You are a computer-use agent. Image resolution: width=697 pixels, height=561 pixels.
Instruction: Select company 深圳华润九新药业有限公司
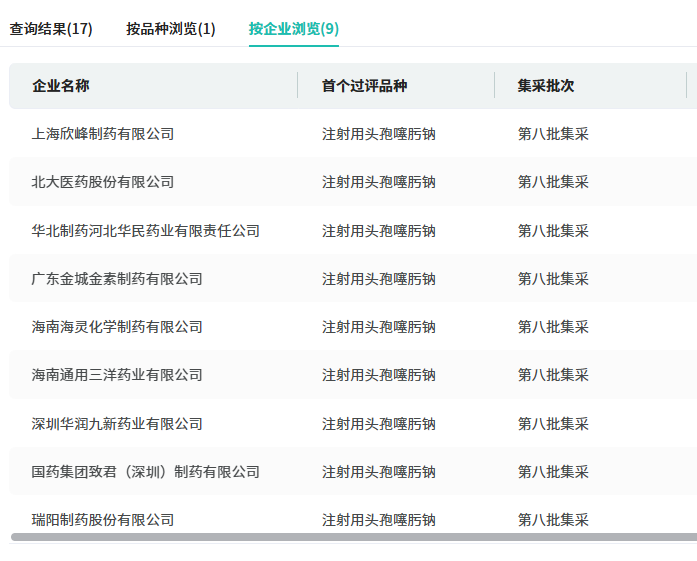(x=117, y=424)
